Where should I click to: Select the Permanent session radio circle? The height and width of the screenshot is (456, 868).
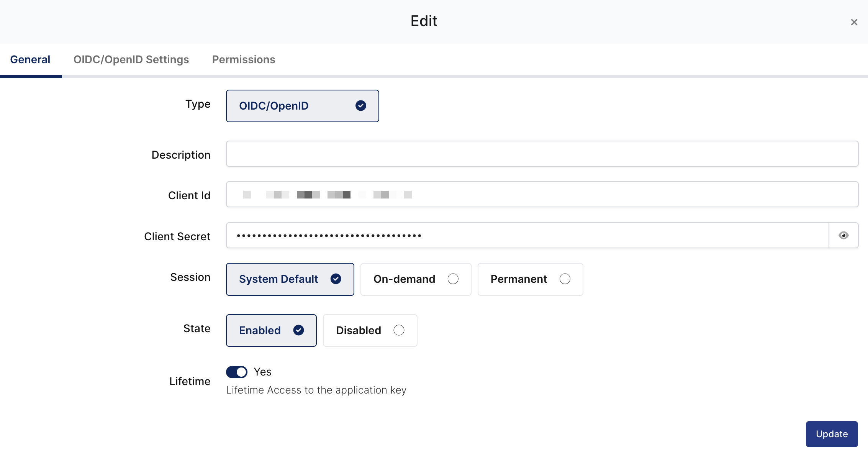[x=565, y=279]
